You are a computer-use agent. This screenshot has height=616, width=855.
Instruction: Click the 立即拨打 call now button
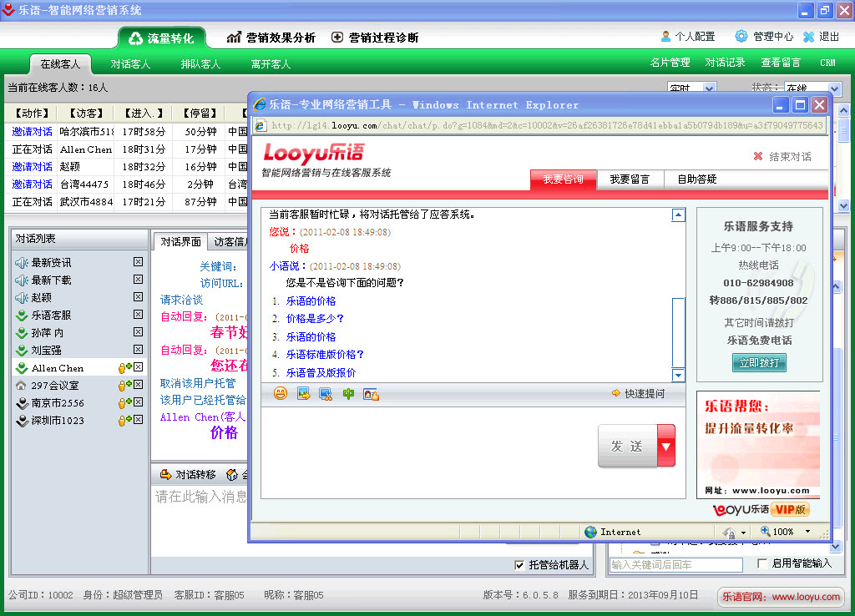(759, 362)
